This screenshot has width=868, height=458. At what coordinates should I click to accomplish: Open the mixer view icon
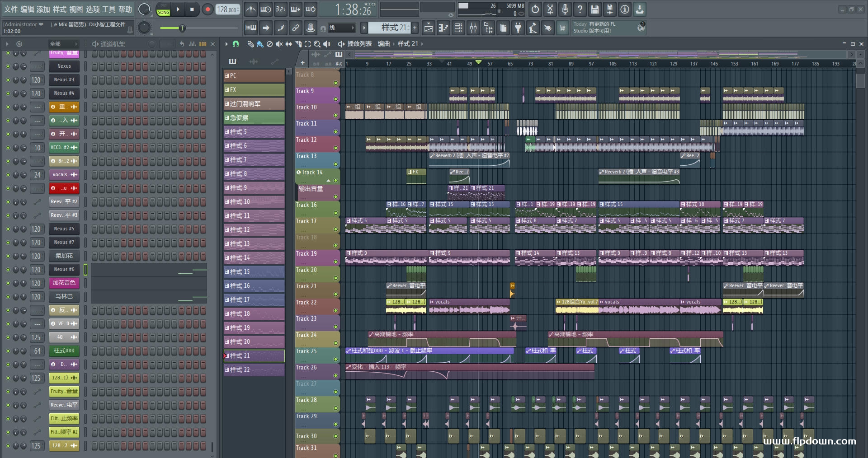tap(473, 28)
